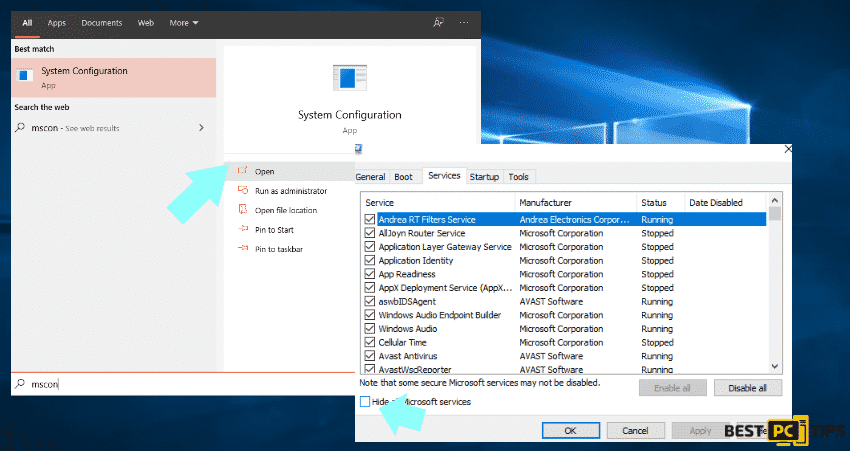Click the mscon - See web results entry
Screen dimensions: 850x451
tap(114, 128)
